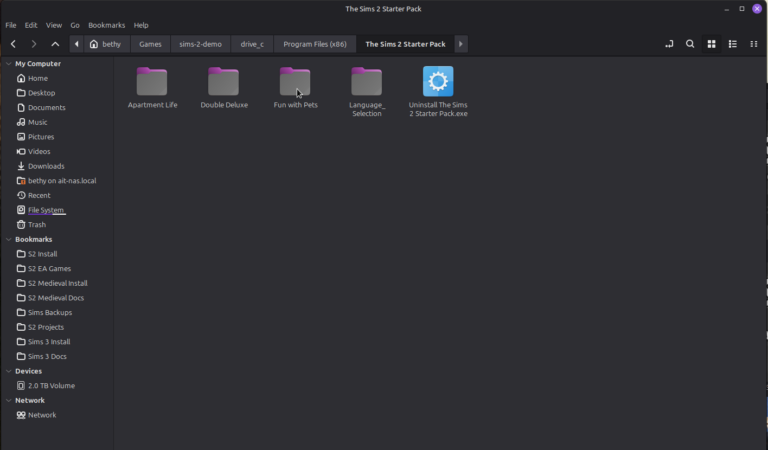Screen dimensions: 768x450
Task: Collapse the Network section
Action: pos(8,401)
